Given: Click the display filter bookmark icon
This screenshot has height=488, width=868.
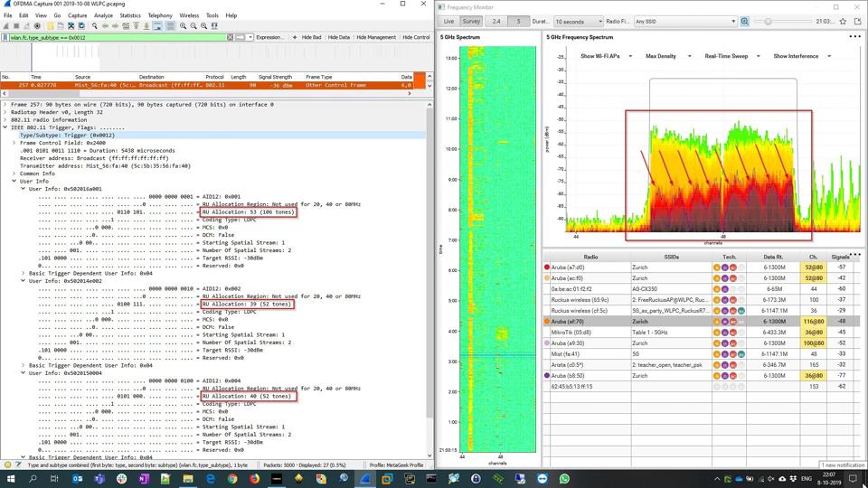Looking at the screenshot, I should [5, 37].
